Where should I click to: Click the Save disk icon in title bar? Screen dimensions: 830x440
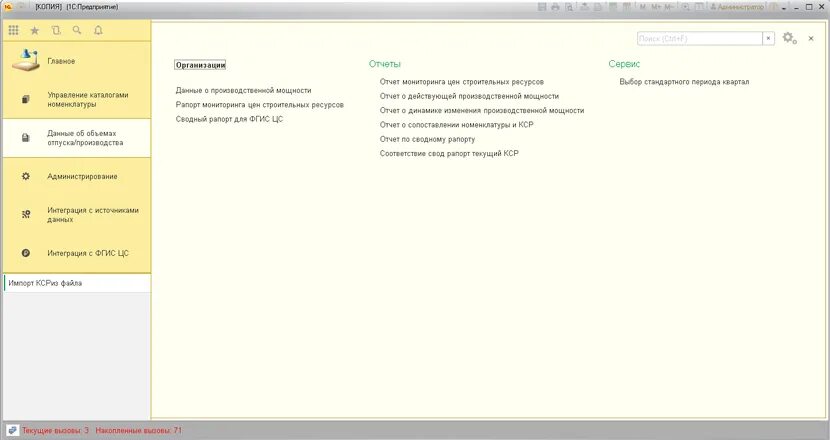(542, 7)
